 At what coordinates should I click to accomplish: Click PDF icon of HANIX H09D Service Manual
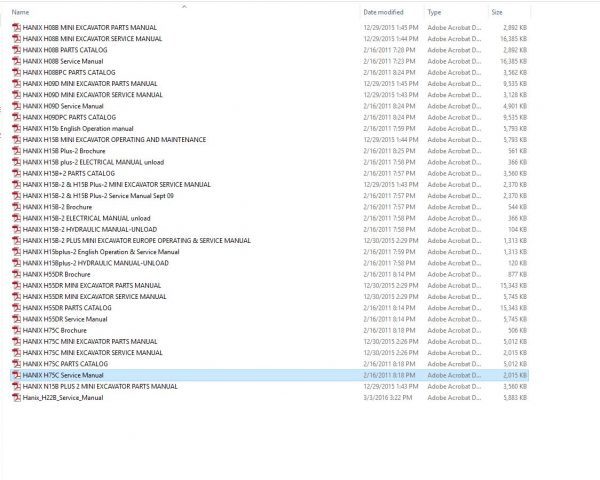pyautogui.click(x=16, y=106)
